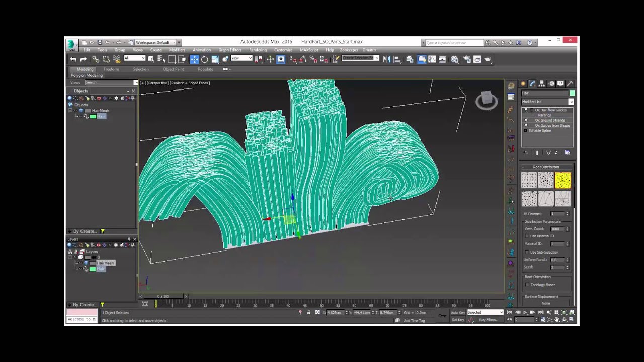Click the Key Filters button
The image size is (644, 362).
tap(489, 320)
